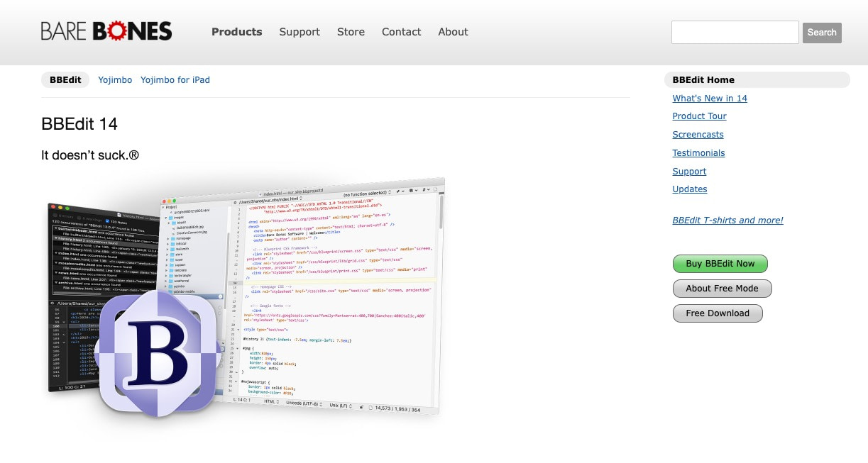Click inside the search input field
The height and width of the screenshot is (463, 868).
click(735, 32)
